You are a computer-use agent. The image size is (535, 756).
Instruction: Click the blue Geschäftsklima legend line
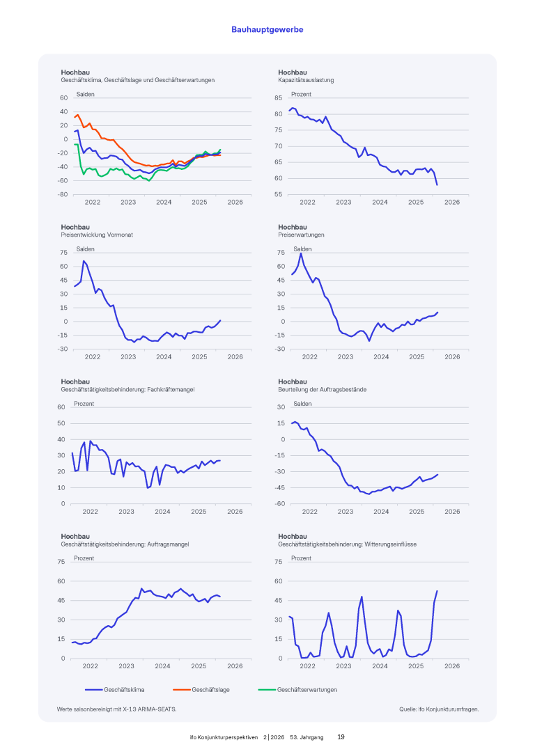93,689
